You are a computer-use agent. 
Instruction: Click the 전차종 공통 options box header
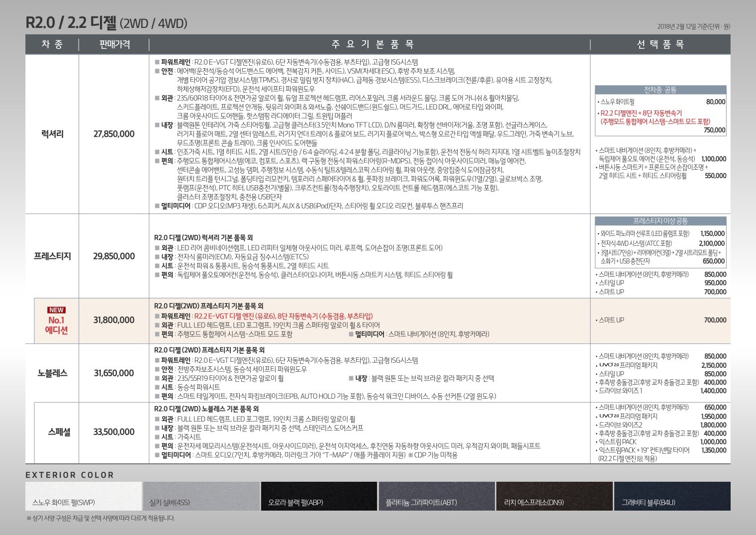660,90
